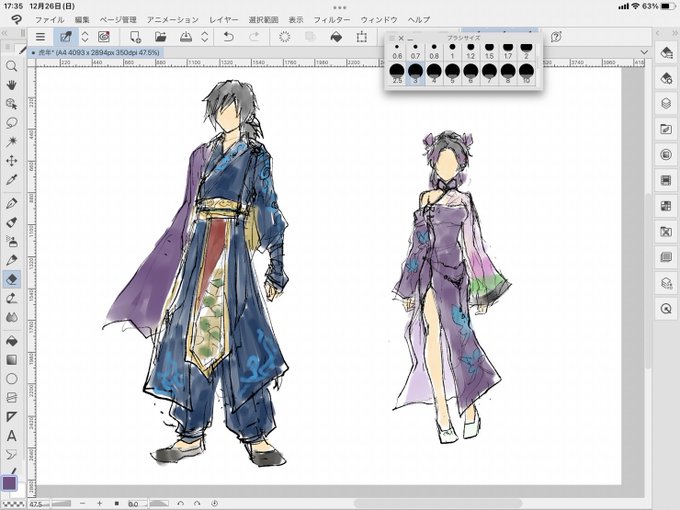The image size is (680, 510).
Task: Select the Zoom magnifier tool
Action: click(12, 66)
